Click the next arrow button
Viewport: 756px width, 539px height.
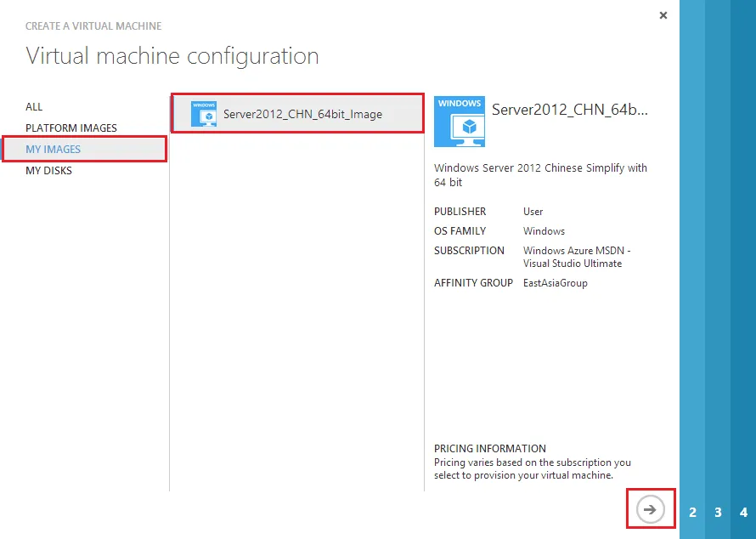[650, 509]
